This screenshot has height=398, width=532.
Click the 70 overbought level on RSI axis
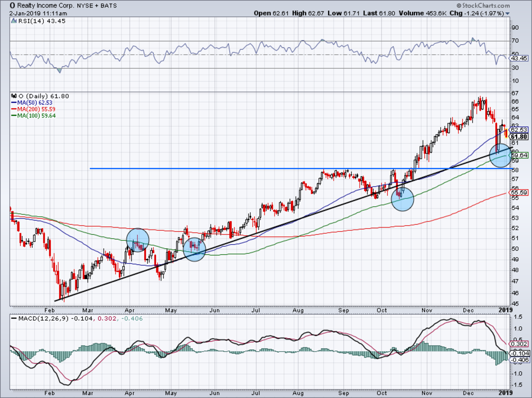pos(515,41)
